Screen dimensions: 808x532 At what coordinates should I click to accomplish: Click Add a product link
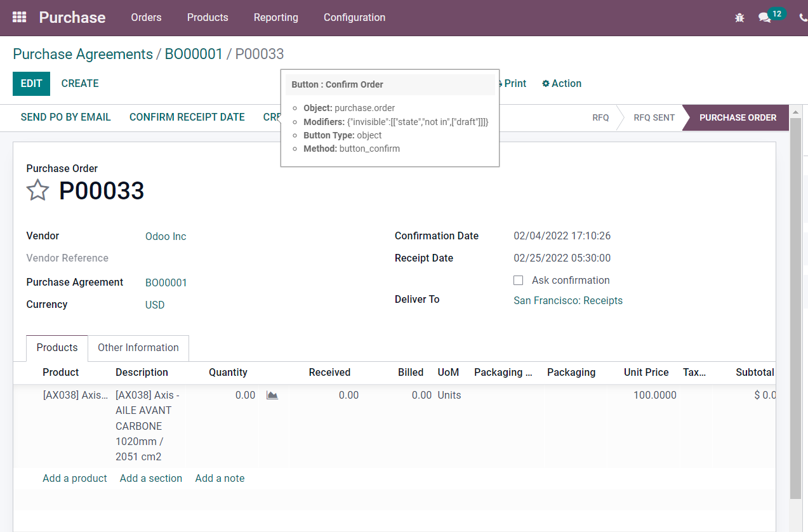74,478
